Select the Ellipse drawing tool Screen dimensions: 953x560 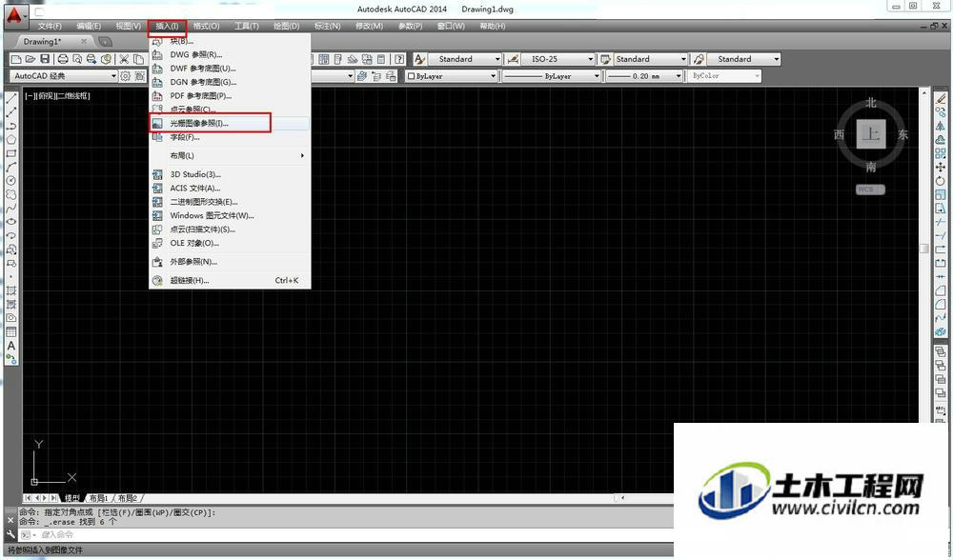(10, 222)
